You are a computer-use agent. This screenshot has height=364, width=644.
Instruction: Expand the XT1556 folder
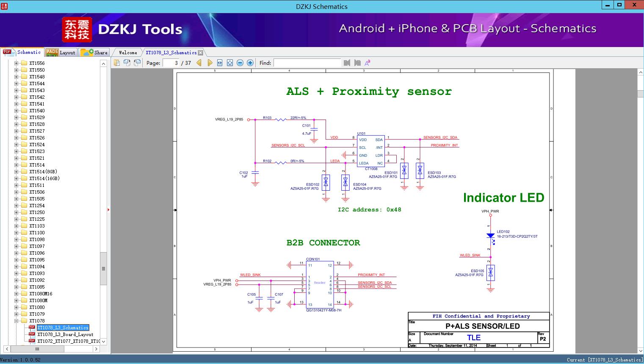pyautogui.click(x=17, y=63)
